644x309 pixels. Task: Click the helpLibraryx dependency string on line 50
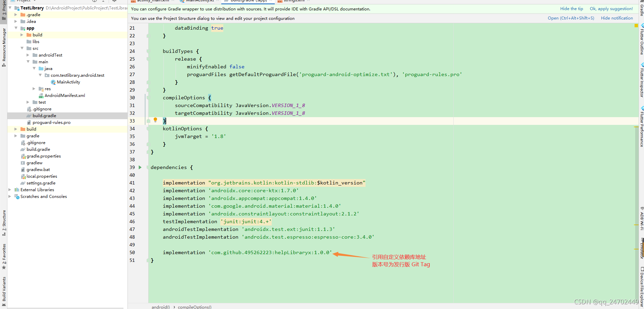click(270, 252)
